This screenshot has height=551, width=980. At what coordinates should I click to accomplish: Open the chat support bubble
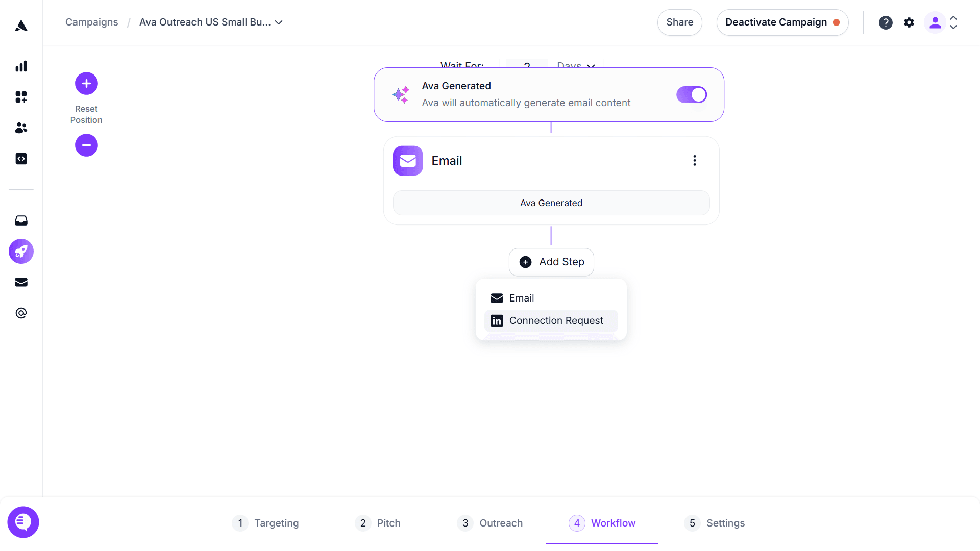[23, 522]
